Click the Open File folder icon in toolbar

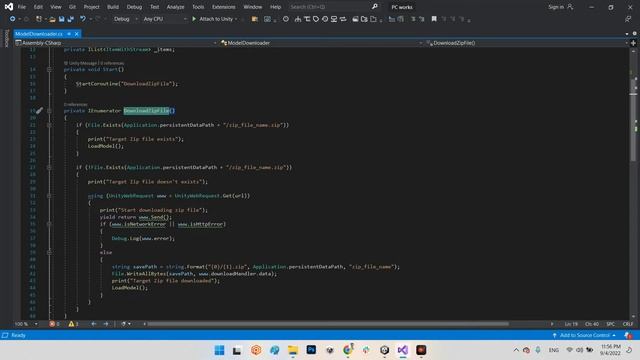tap(52, 19)
